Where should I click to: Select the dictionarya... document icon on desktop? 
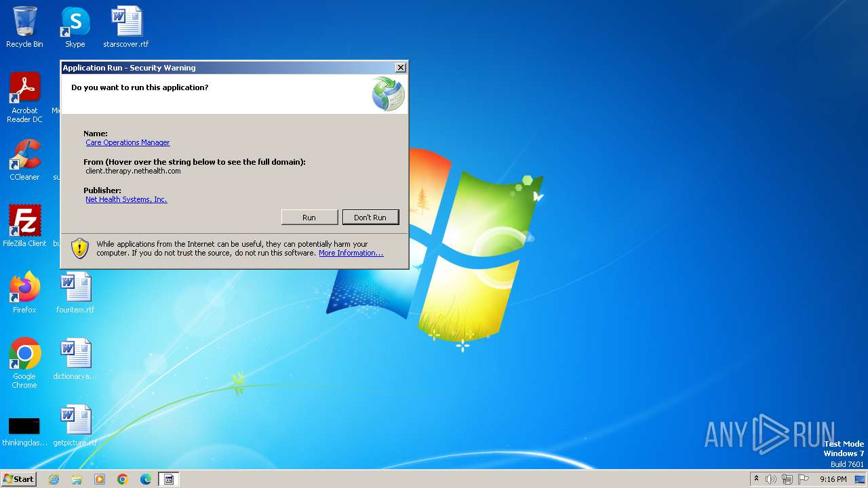coord(75,359)
